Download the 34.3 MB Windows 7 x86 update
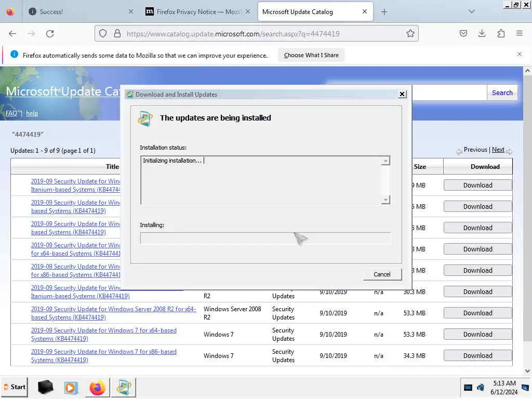This screenshot has height=399, width=532. coord(478,355)
